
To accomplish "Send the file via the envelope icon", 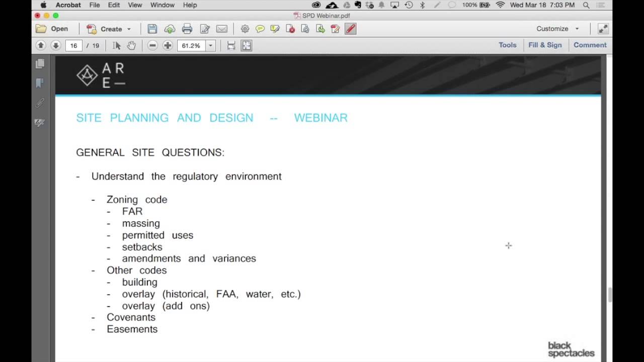I will click(x=222, y=29).
